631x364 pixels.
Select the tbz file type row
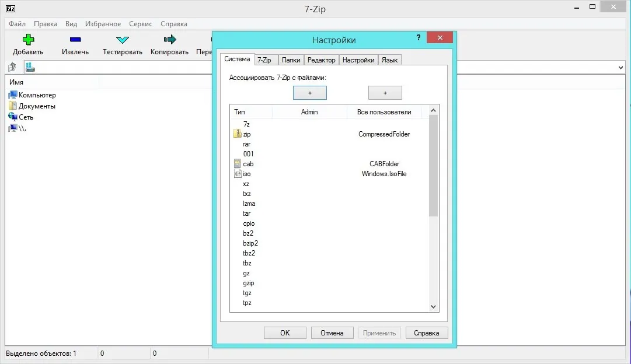tap(329, 263)
